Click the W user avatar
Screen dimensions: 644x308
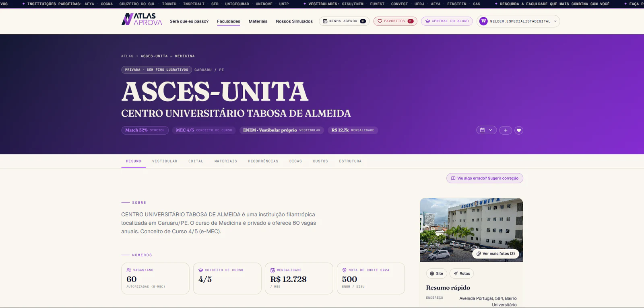[484, 21]
